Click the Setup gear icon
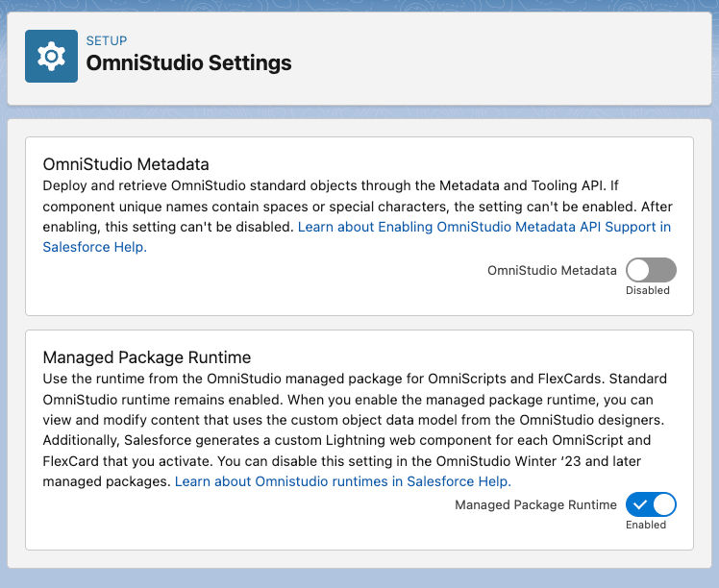This screenshot has height=588, width=719. pyautogui.click(x=51, y=57)
